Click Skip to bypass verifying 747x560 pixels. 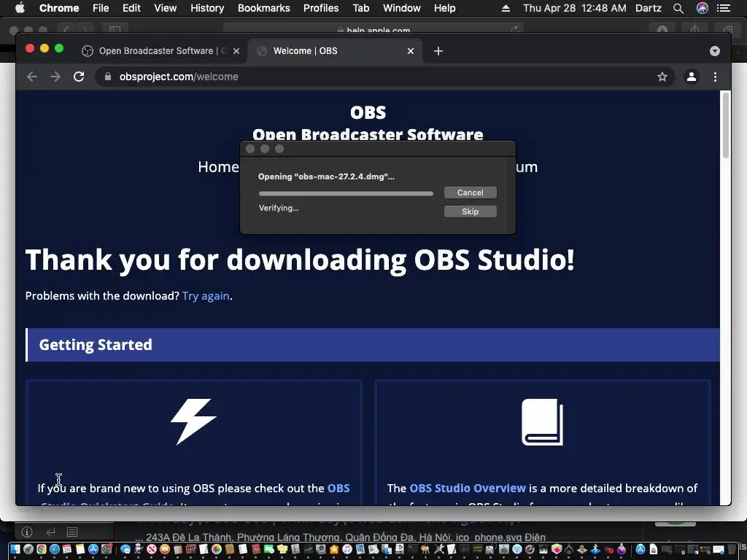coord(471,211)
